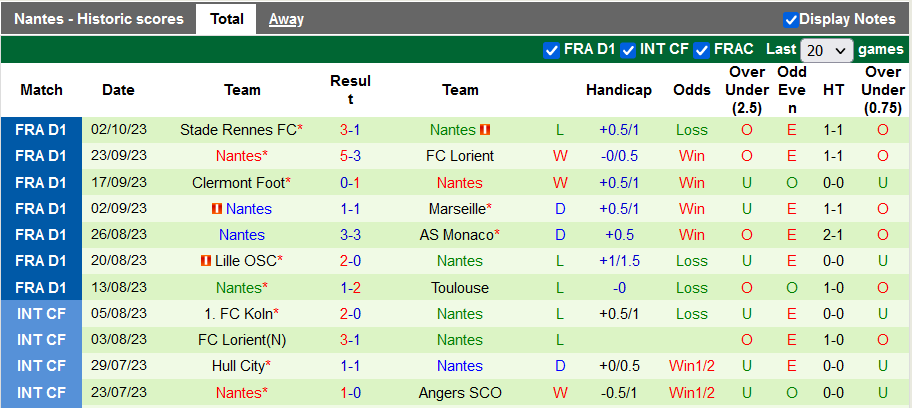The width and height of the screenshot is (912, 408).
Task: Switch to the Away tab
Action: (286, 19)
